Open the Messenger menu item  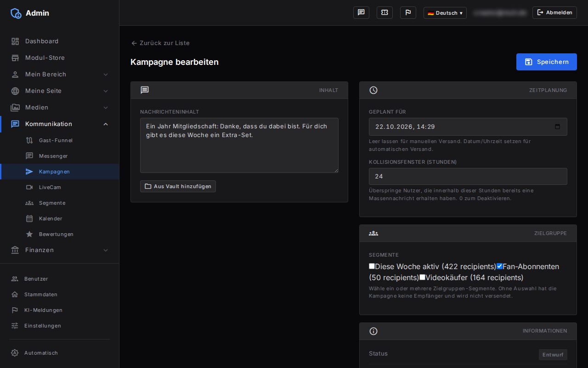(x=60, y=156)
